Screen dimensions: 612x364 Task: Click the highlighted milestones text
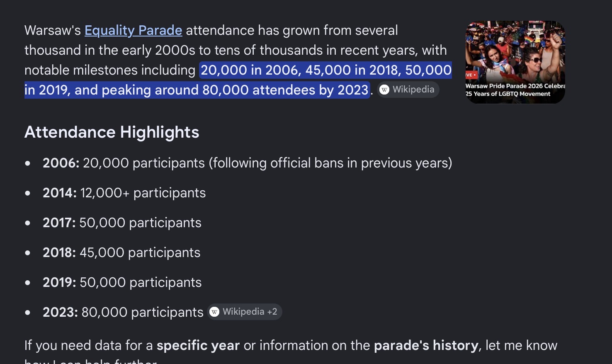click(238, 80)
